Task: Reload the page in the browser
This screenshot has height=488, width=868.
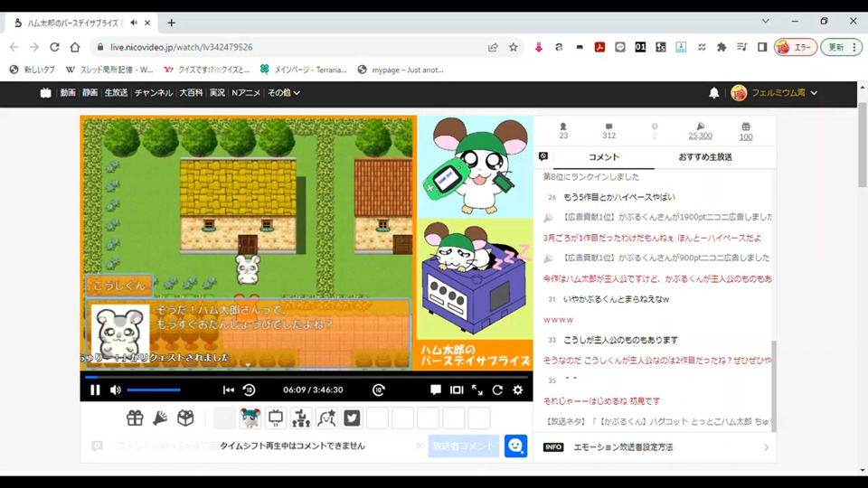Action: tap(54, 48)
